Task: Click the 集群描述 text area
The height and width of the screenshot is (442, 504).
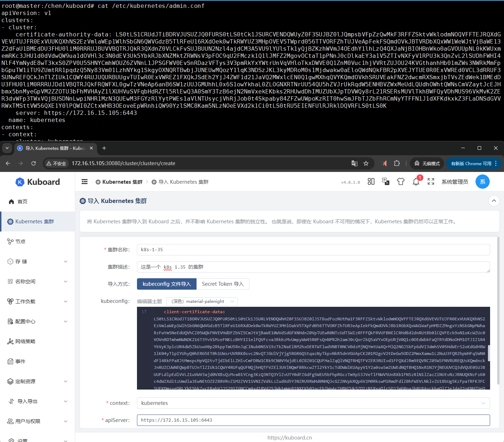Action: pyautogui.click(x=313, y=267)
